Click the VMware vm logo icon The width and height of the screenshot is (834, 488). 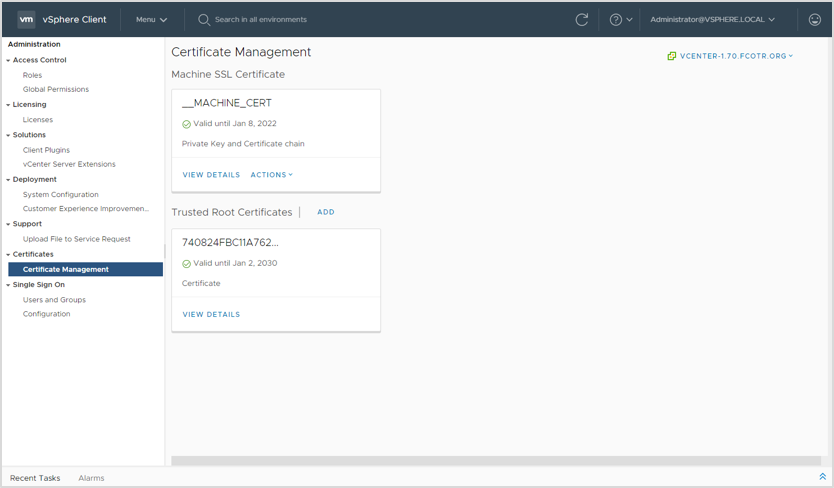coord(26,19)
